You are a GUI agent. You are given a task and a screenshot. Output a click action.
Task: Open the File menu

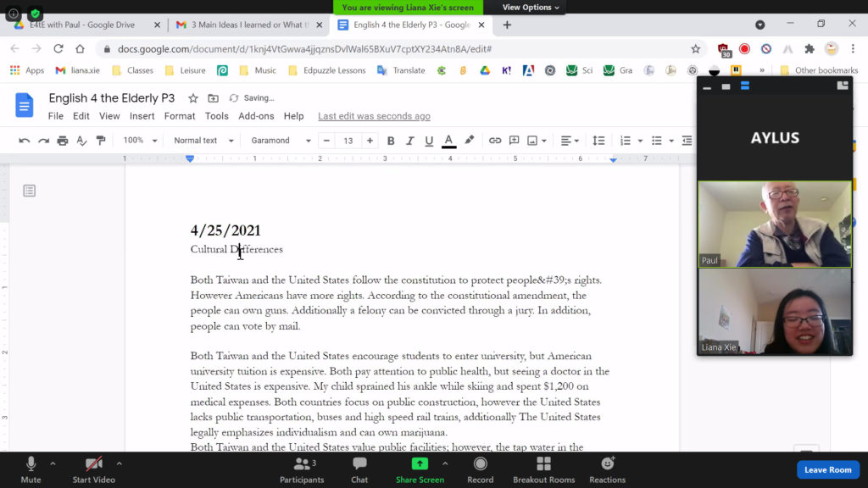click(x=55, y=116)
